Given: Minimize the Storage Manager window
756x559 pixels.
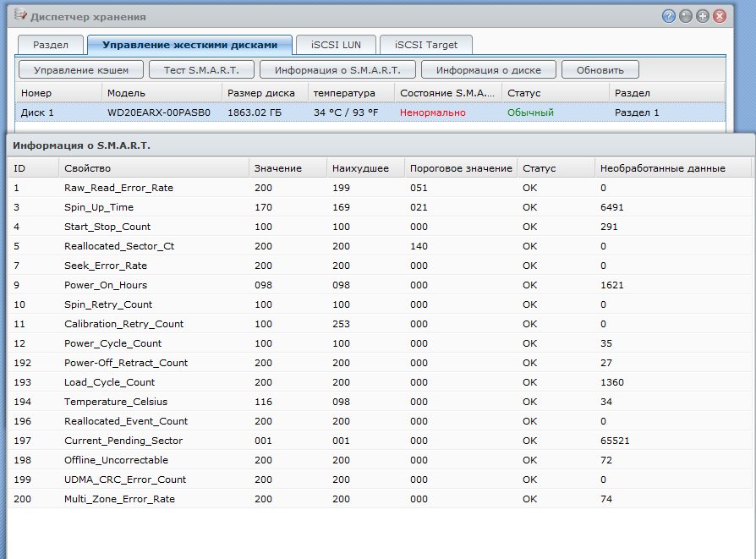Looking at the screenshot, I should pyautogui.click(x=686, y=16).
